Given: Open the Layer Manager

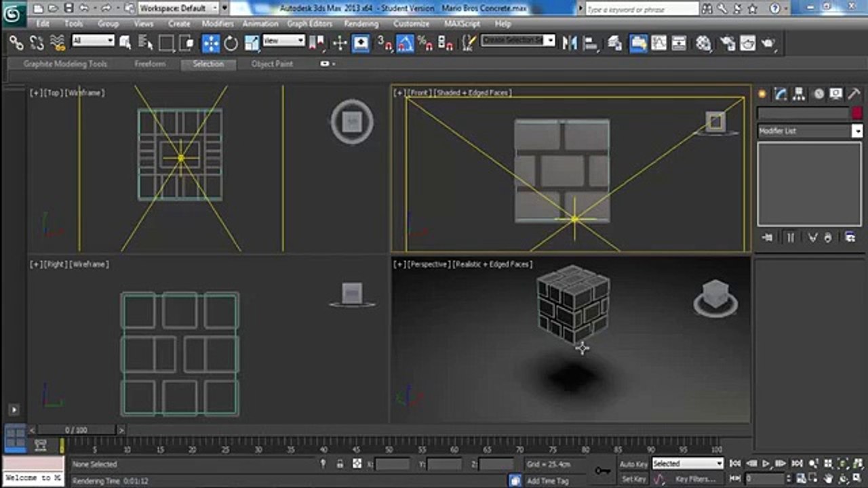Looking at the screenshot, I should tap(615, 43).
